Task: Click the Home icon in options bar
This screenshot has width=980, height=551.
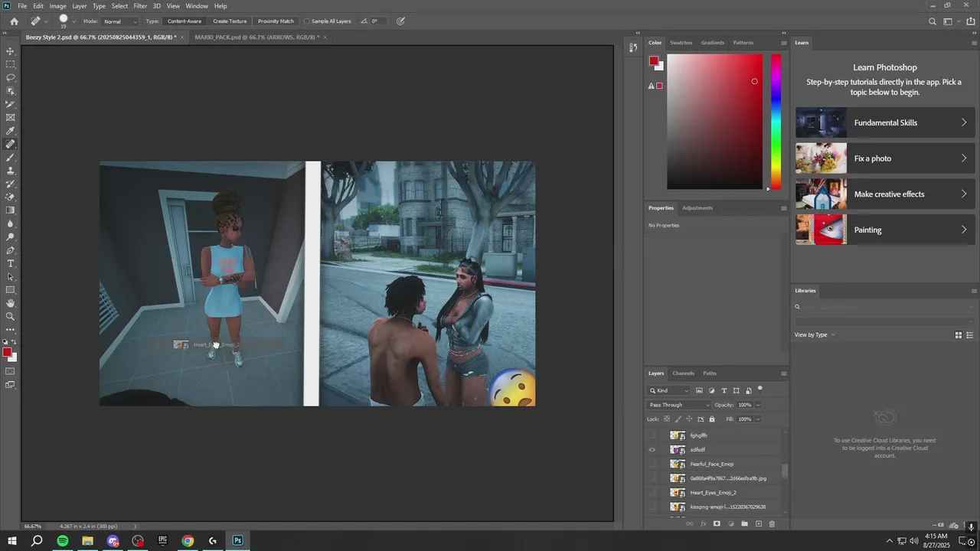Action: [14, 21]
